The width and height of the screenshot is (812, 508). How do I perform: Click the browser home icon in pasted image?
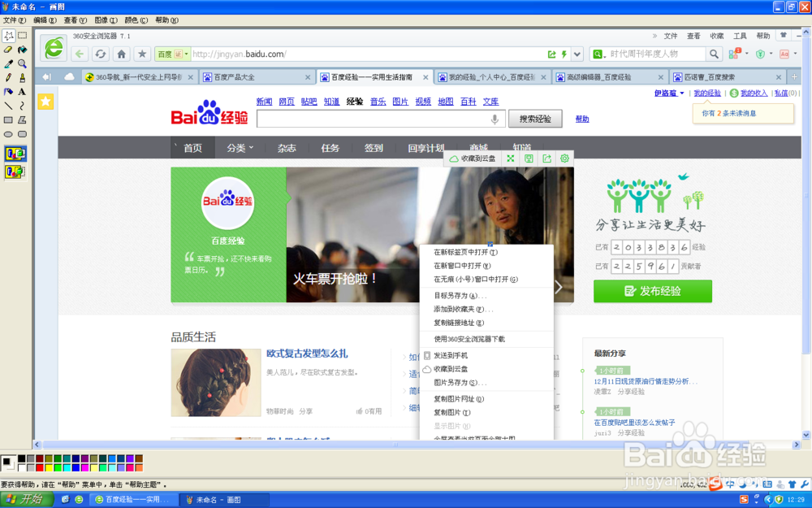click(x=121, y=54)
